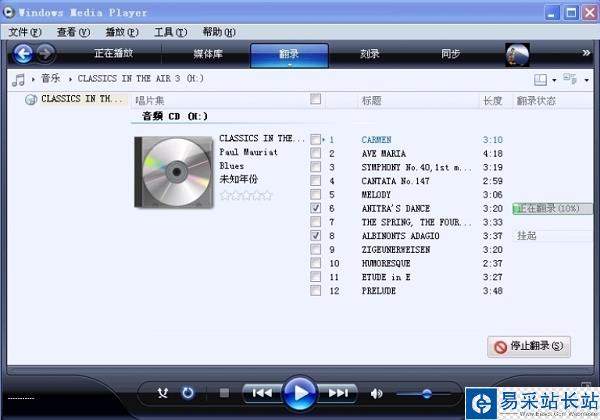This screenshot has height=420, width=600.
Task: Select the 翻录 tab
Action: click(x=289, y=54)
